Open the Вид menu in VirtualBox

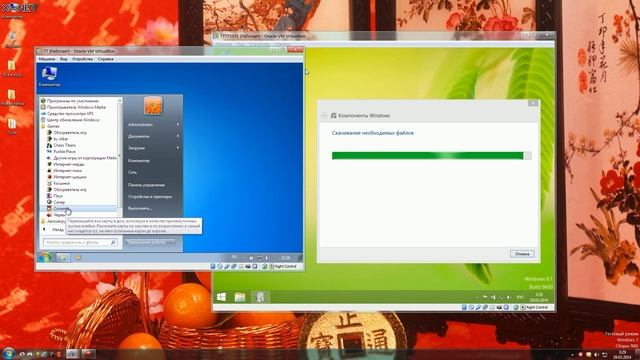pyautogui.click(x=64, y=59)
